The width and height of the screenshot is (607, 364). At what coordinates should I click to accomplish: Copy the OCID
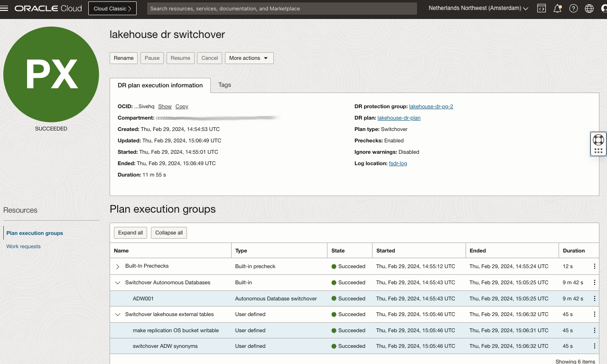pos(182,106)
